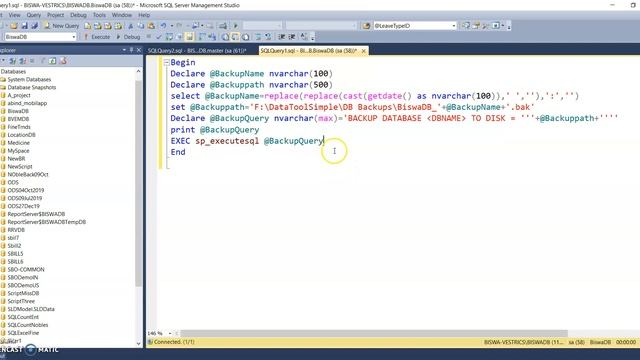
Task: Click the Save All icon
Action: 34,26
